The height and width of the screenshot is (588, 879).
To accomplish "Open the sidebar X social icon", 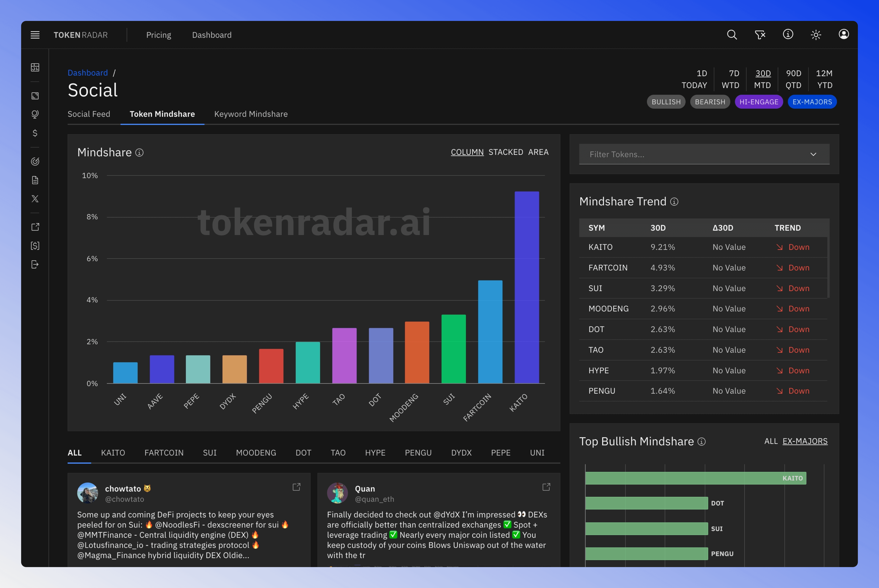I will click(35, 199).
